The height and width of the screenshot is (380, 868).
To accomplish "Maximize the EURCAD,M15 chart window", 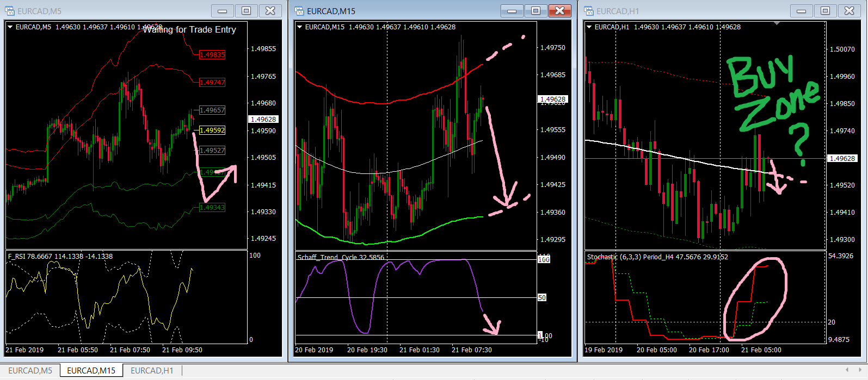I will tap(536, 11).
